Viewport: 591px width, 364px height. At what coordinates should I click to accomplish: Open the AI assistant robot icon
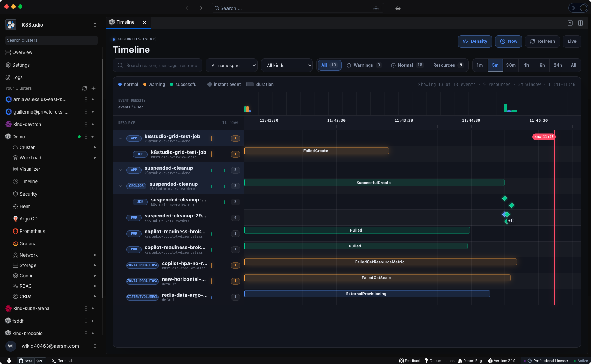pyautogui.click(x=398, y=8)
